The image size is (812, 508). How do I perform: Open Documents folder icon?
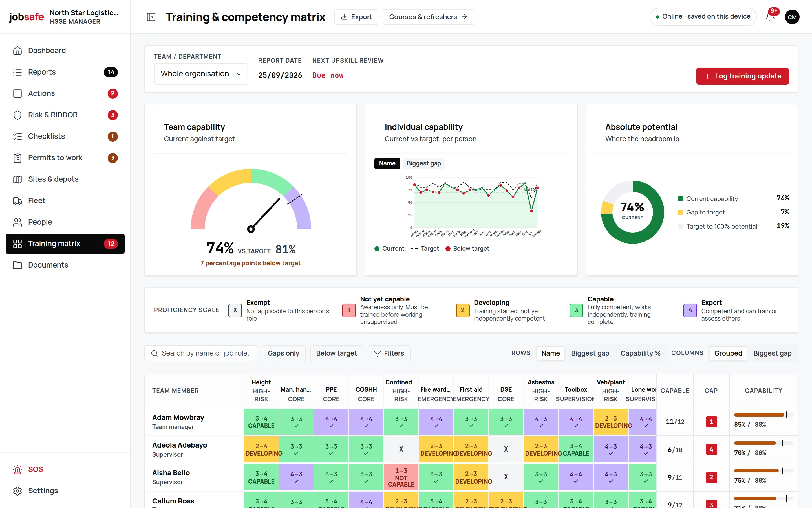tap(17, 265)
